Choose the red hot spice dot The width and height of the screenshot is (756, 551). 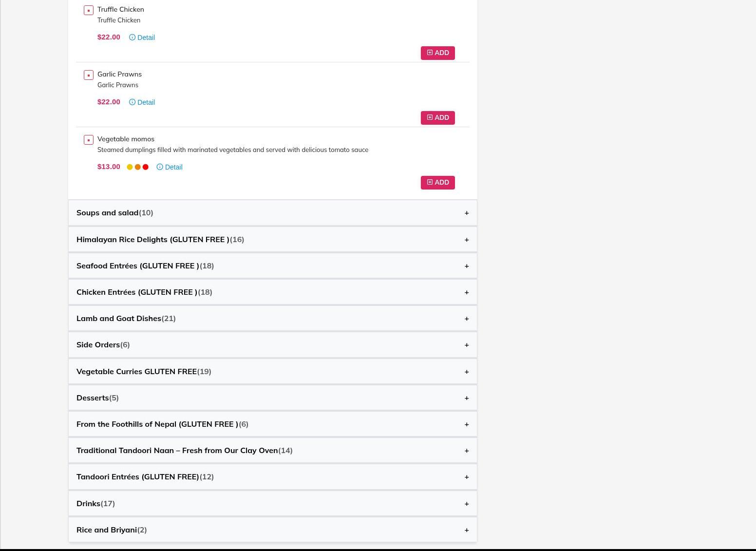coord(145,167)
